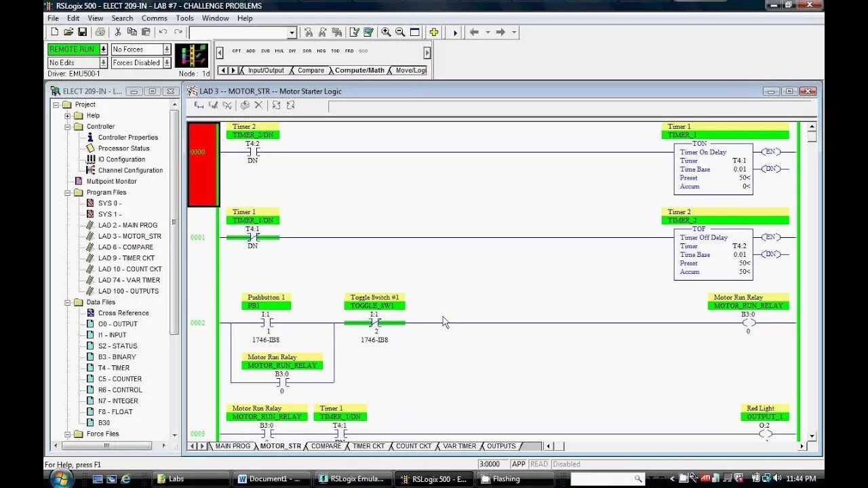Image resolution: width=868 pixels, height=488 pixels.
Task: Insert a SQR instruction from the palette
Action: click(x=307, y=51)
